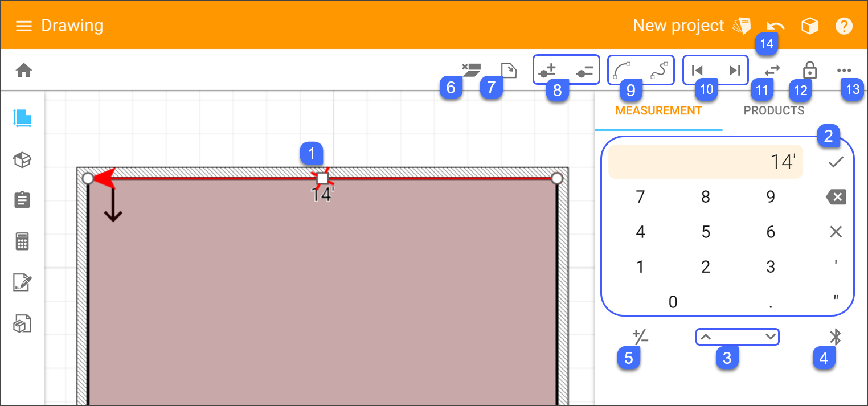
Task: Open the clipboard list in sidebar
Action: tap(22, 200)
